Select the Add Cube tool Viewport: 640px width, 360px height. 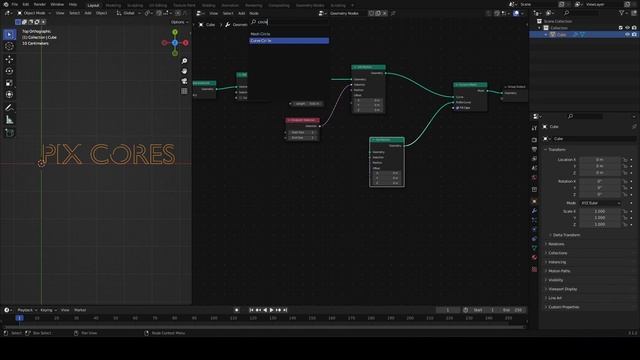(9, 133)
